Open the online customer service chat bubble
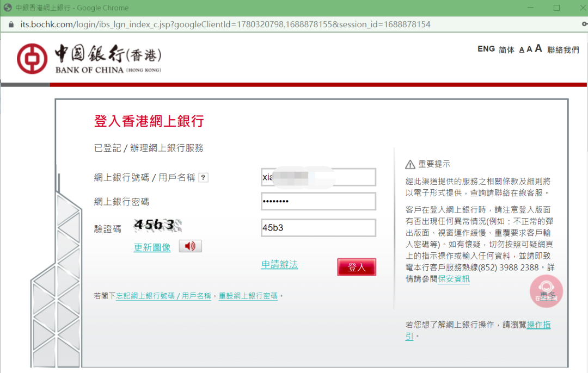 (x=546, y=291)
